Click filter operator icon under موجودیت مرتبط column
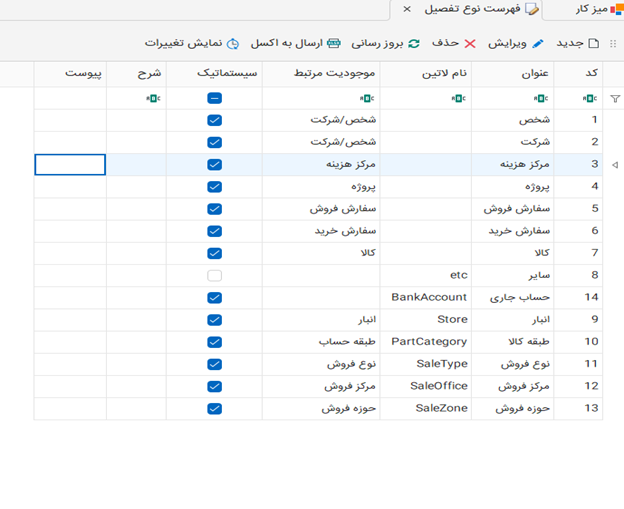 coord(367,98)
